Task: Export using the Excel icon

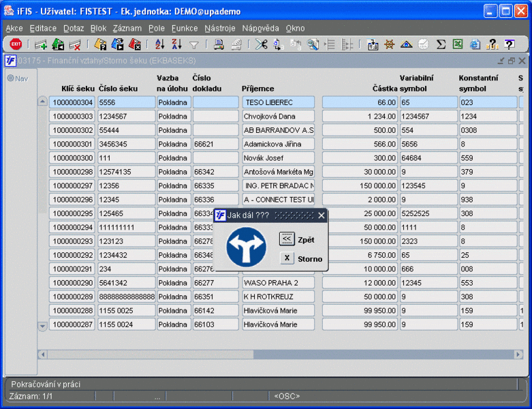Action: (458, 44)
